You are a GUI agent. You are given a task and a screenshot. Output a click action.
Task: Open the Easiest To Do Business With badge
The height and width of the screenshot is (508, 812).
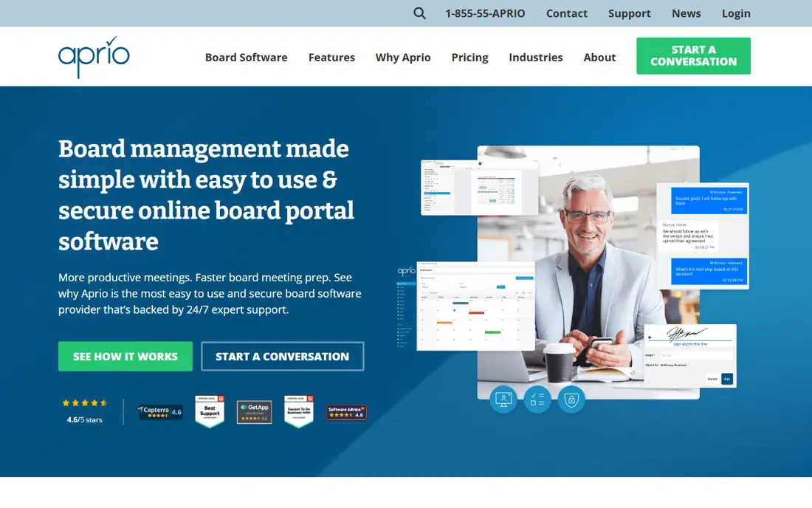[299, 412]
